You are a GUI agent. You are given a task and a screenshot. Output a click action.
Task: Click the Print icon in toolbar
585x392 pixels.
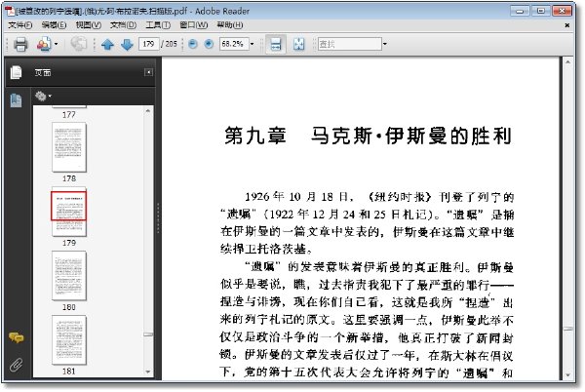coord(20,44)
